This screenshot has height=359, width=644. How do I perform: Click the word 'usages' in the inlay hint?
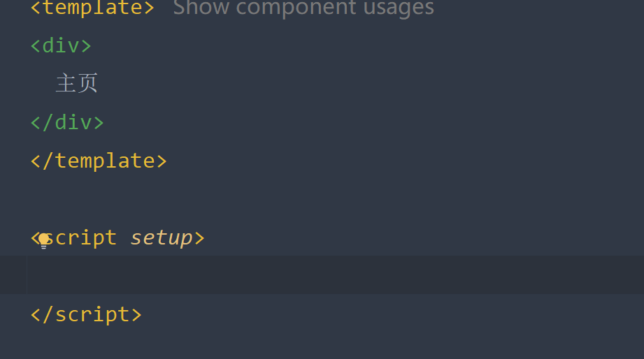click(x=399, y=8)
